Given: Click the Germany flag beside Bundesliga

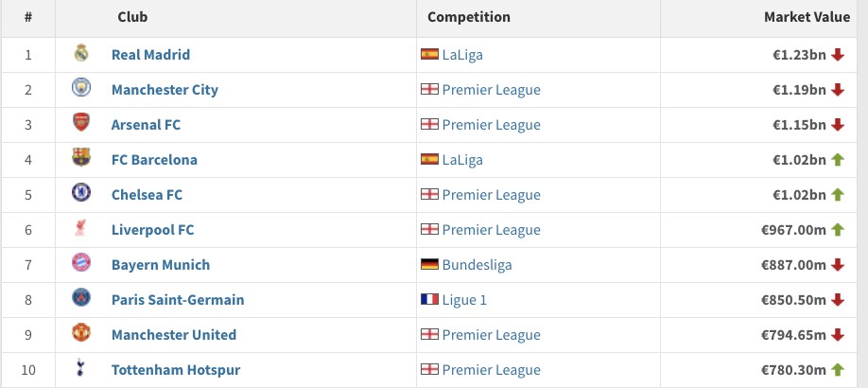Looking at the screenshot, I should point(429,265).
